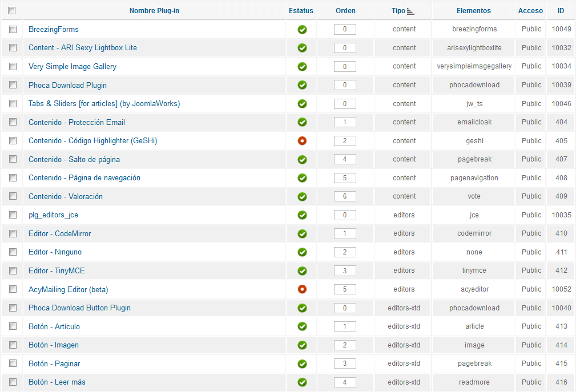This screenshot has height=392, width=576.
Task: Enable AcyMailing Editor (beta) red status icon
Action: pyautogui.click(x=302, y=289)
